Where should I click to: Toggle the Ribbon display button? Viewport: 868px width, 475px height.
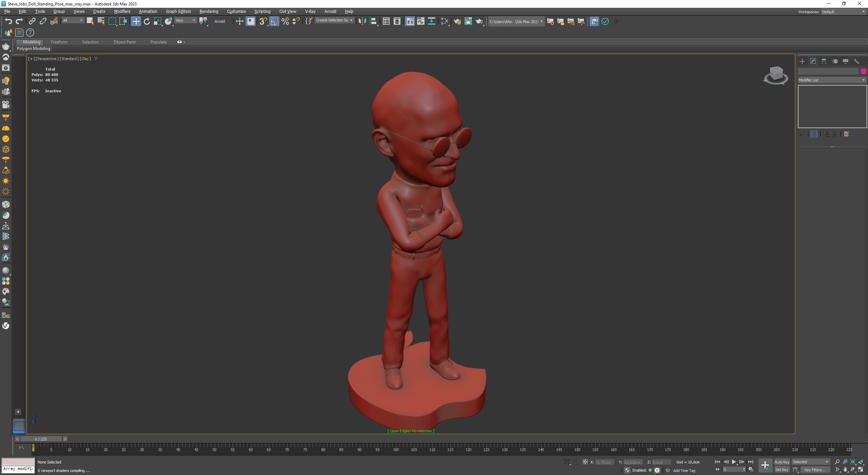(410, 21)
